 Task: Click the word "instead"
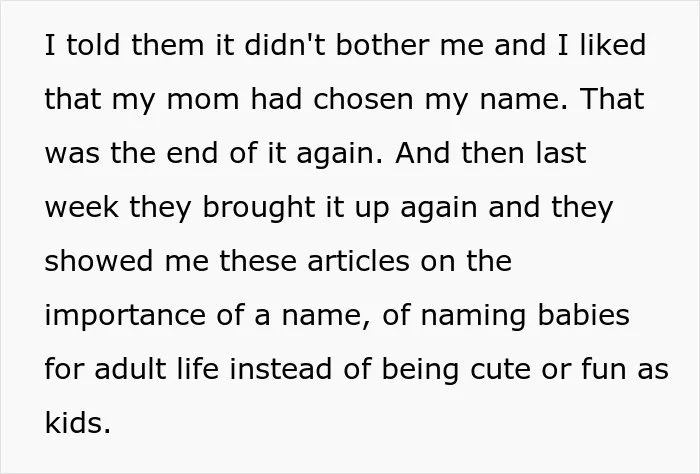coord(281,369)
